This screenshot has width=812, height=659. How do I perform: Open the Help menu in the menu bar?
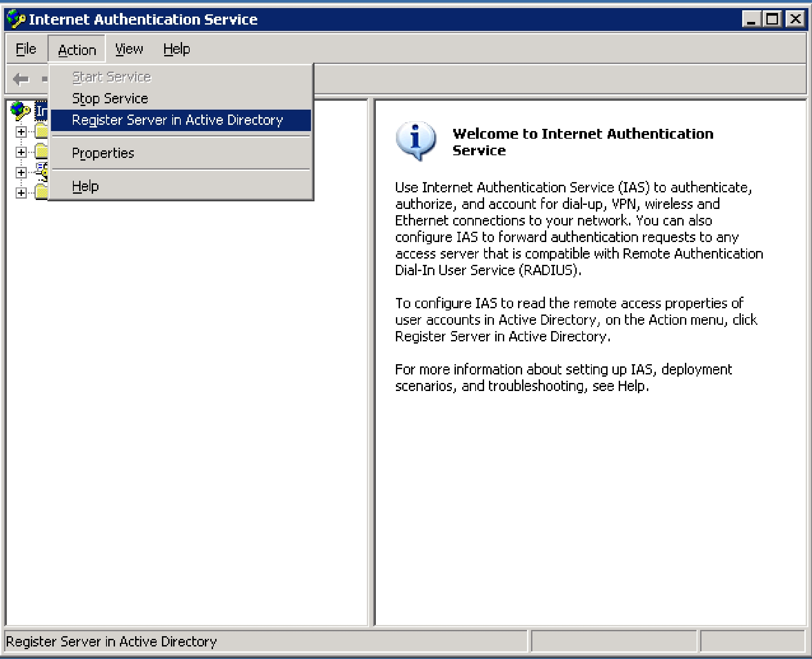point(177,49)
